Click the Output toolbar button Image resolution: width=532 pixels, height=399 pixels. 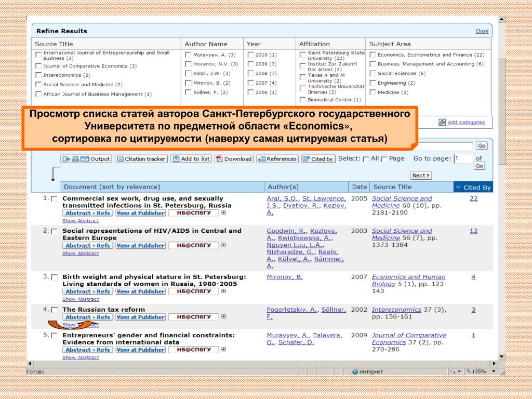click(86, 159)
